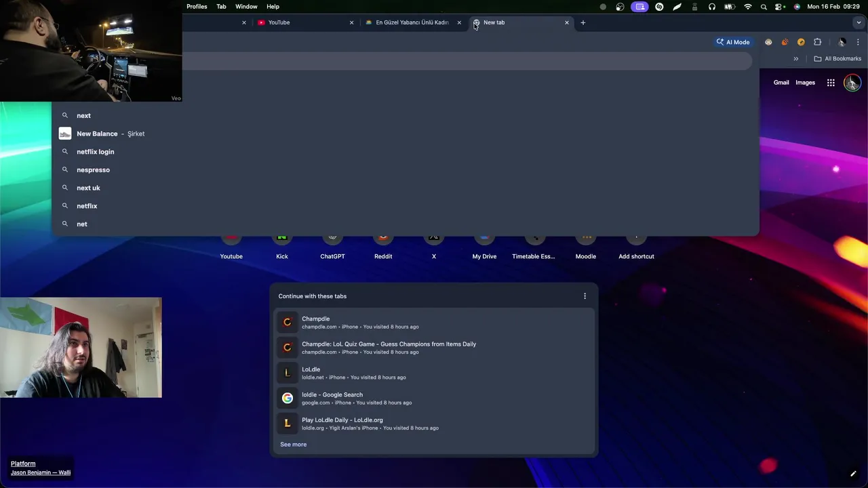The image size is (868, 488).
Task: Click the Wi-Fi icon in menu bar
Action: pos(748,6)
